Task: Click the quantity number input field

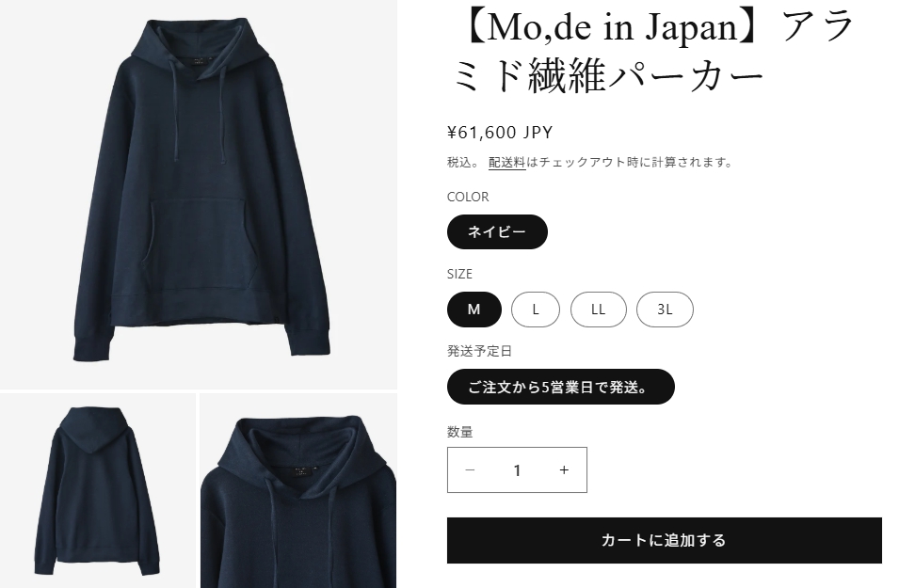Action: point(517,470)
